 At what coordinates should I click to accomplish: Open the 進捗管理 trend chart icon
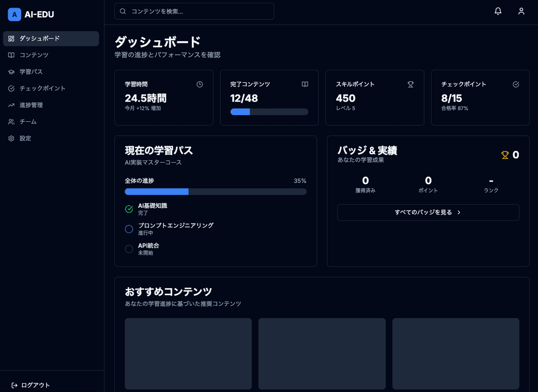point(11,105)
